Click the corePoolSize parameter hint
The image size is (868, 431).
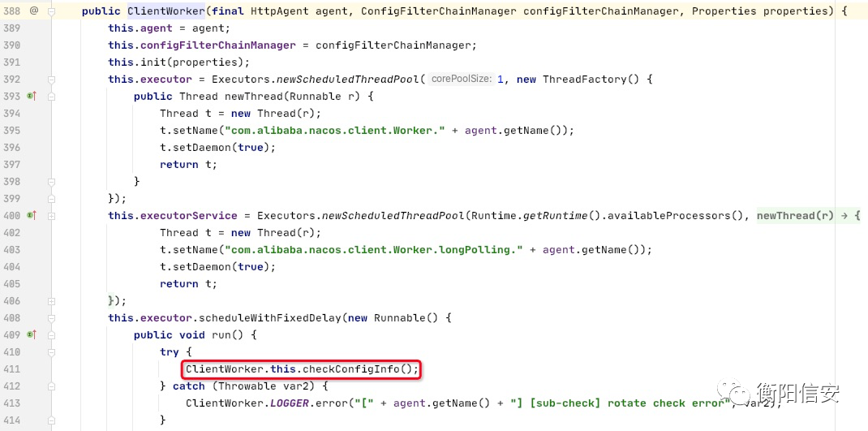click(461, 80)
